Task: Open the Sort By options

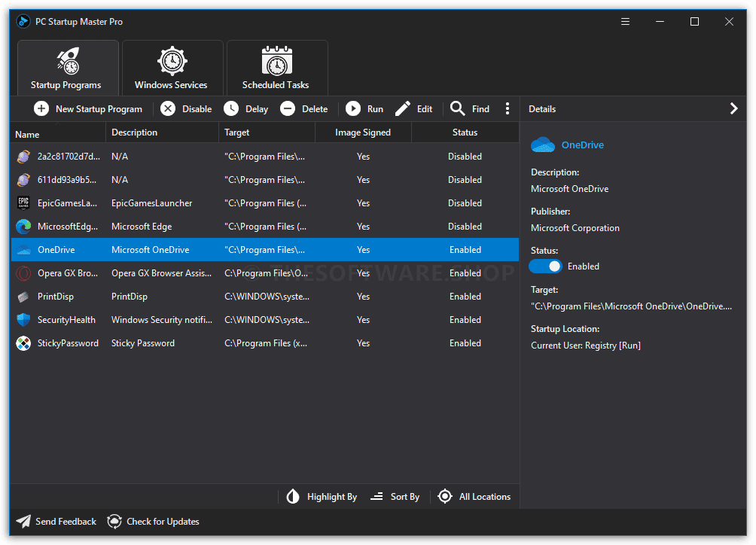Action: tap(395, 497)
